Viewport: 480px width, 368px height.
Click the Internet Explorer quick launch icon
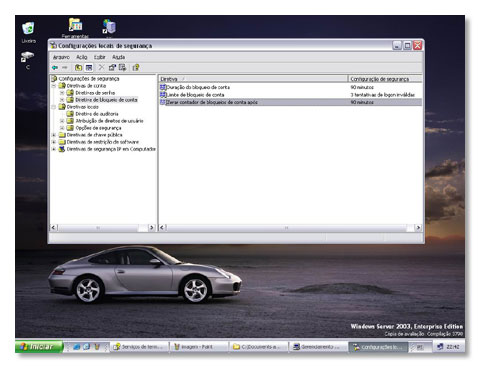point(77,347)
